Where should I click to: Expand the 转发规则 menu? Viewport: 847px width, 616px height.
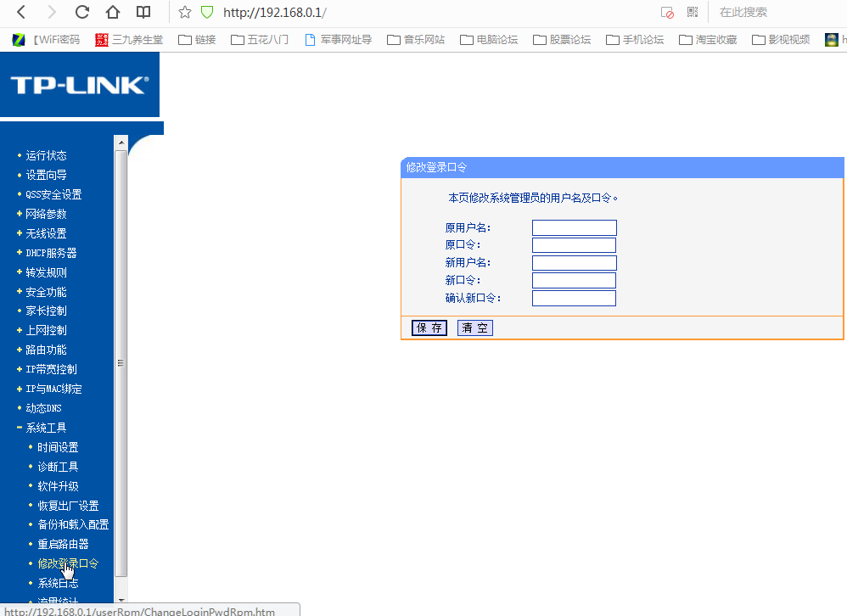46,272
